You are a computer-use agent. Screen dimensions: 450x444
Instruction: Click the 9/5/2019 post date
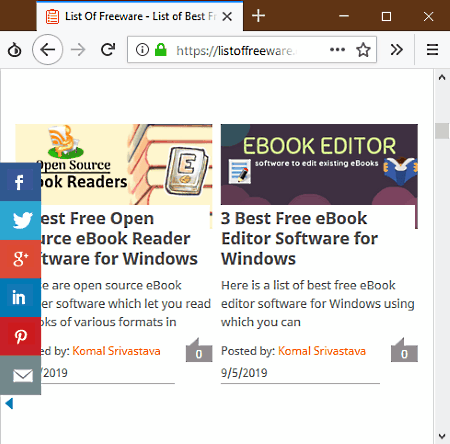[244, 373]
